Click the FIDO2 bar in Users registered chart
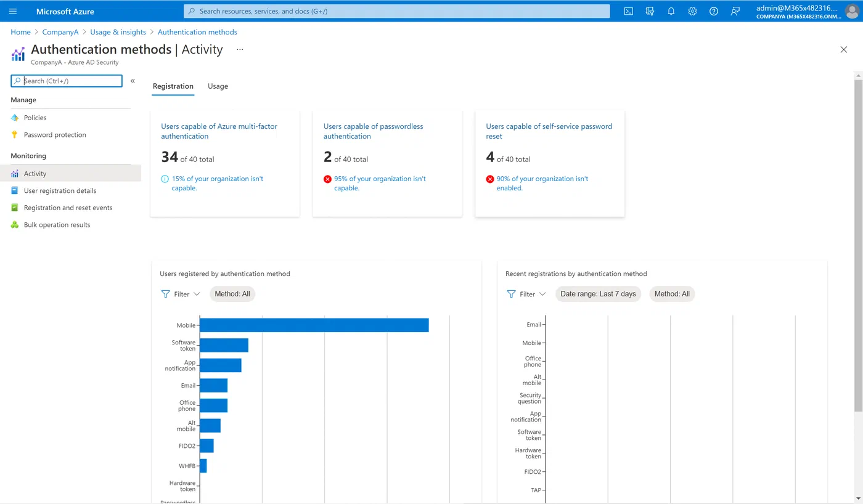Screen dimensions: 863x504 (207, 445)
